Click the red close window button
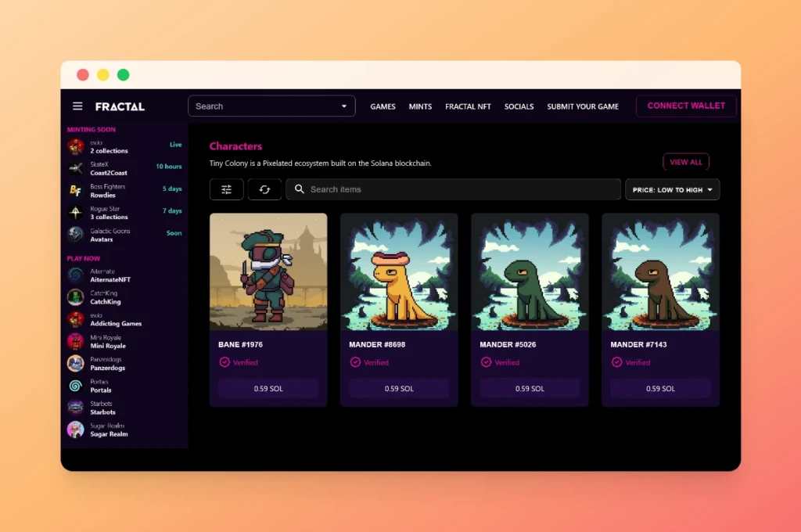 click(83, 75)
